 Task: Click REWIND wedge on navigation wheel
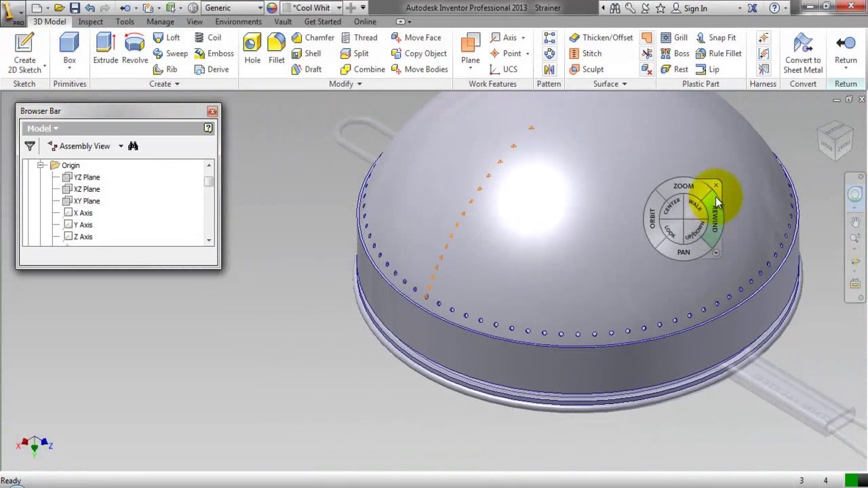(x=714, y=218)
